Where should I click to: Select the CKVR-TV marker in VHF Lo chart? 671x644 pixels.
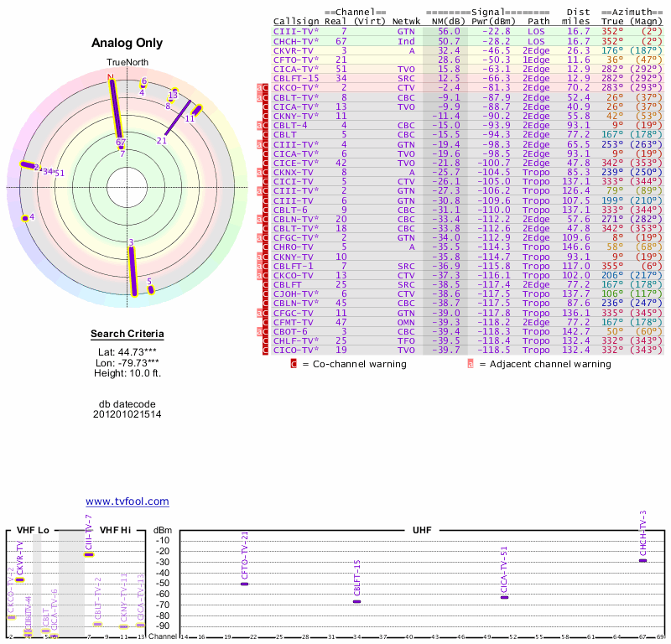(19, 579)
